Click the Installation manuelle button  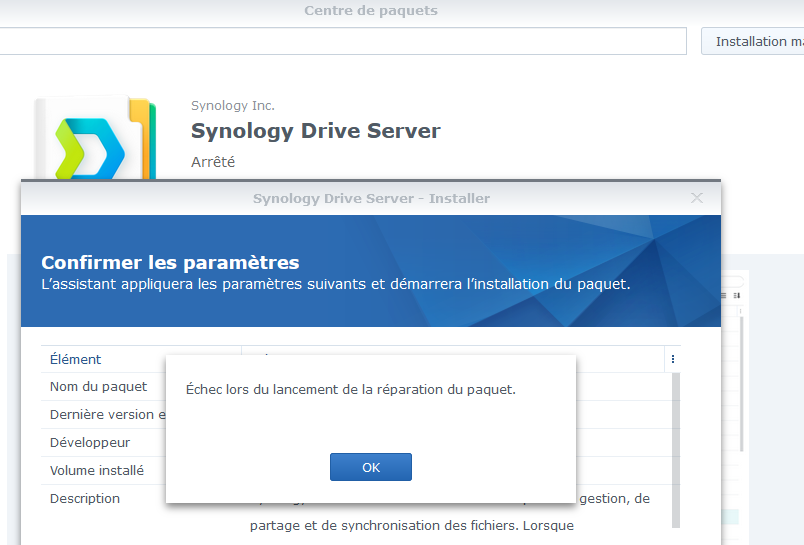753,41
